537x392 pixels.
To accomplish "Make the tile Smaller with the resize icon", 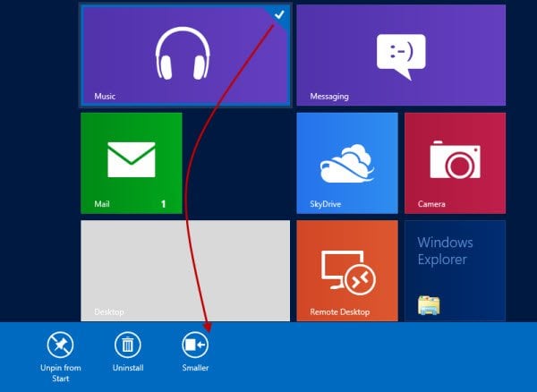I will click(195, 345).
